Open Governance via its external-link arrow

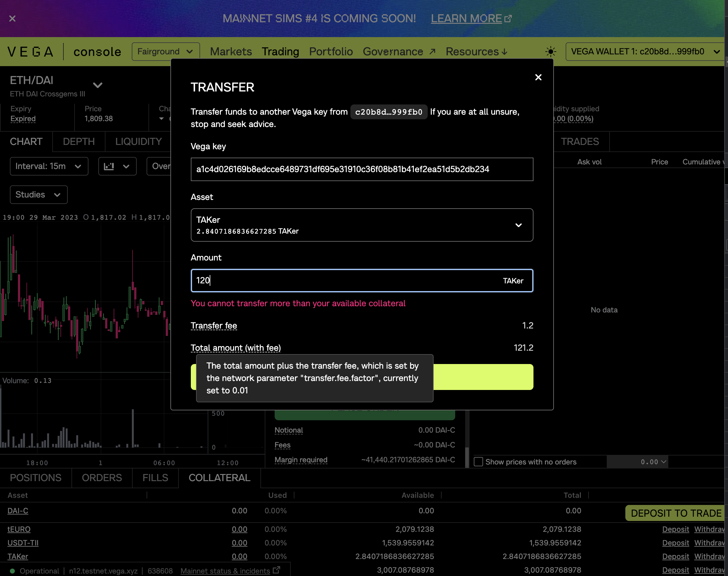click(x=432, y=51)
